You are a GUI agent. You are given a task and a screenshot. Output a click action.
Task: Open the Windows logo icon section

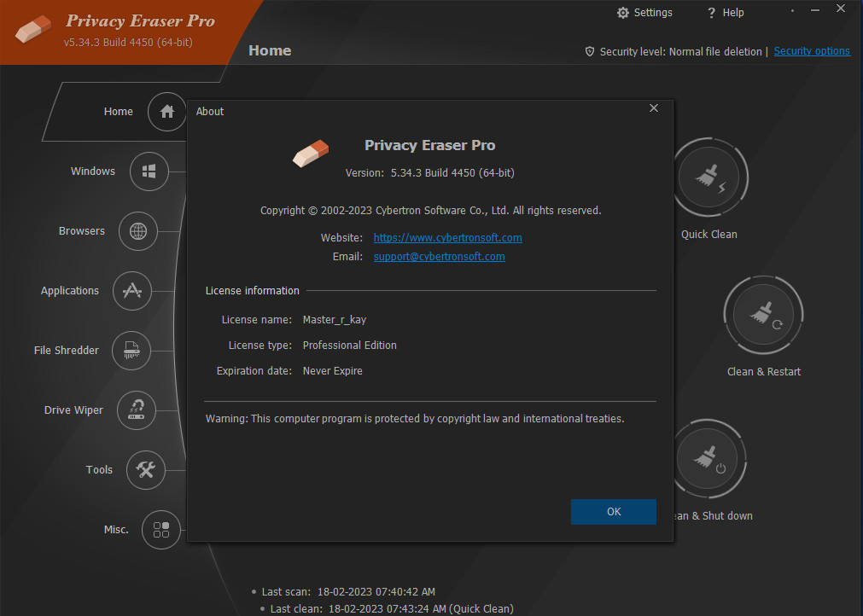pos(149,171)
